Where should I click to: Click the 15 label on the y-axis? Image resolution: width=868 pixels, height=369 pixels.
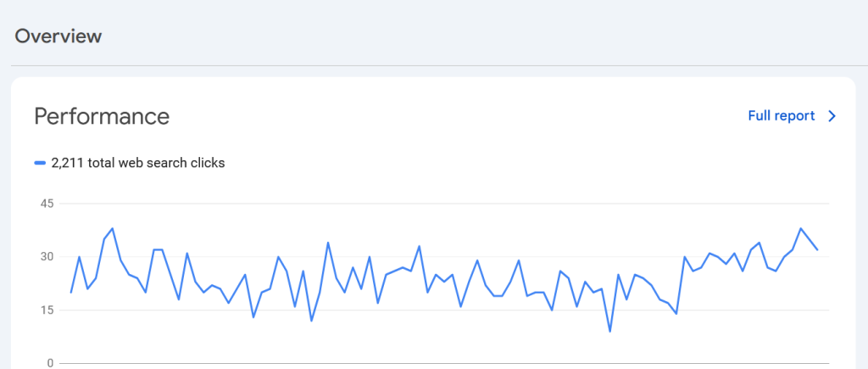(x=46, y=310)
